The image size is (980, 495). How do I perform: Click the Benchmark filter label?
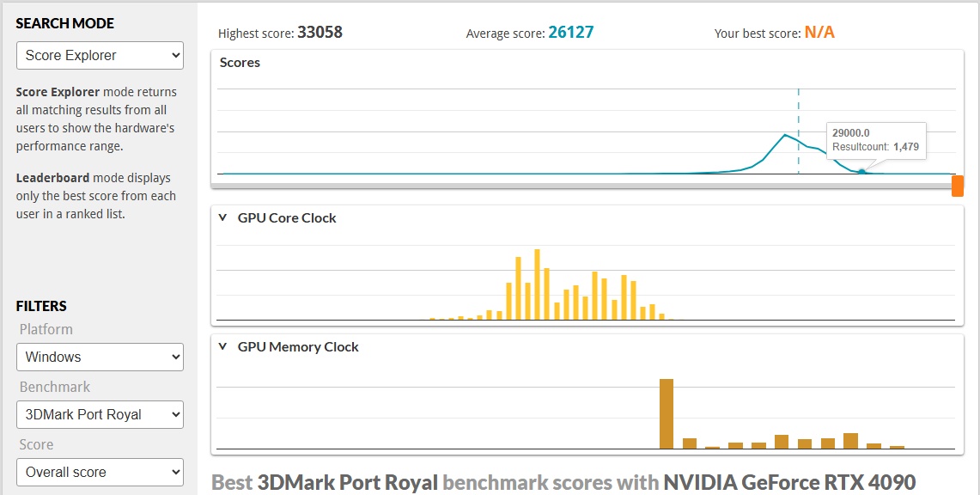pos(54,387)
